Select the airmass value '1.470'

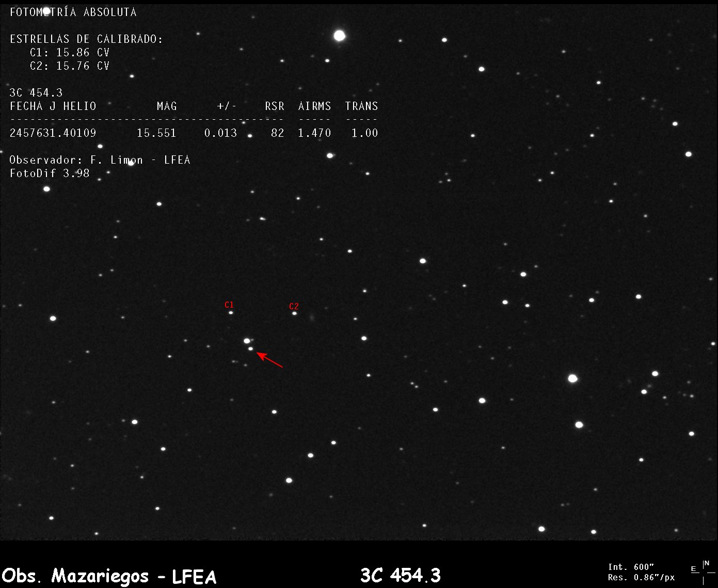[x=314, y=133]
